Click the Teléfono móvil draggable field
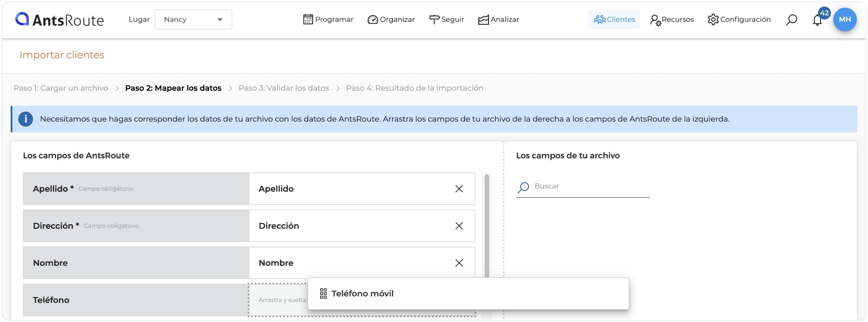Image resolution: width=868 pixels, height=322 pixels. (468, 294)
